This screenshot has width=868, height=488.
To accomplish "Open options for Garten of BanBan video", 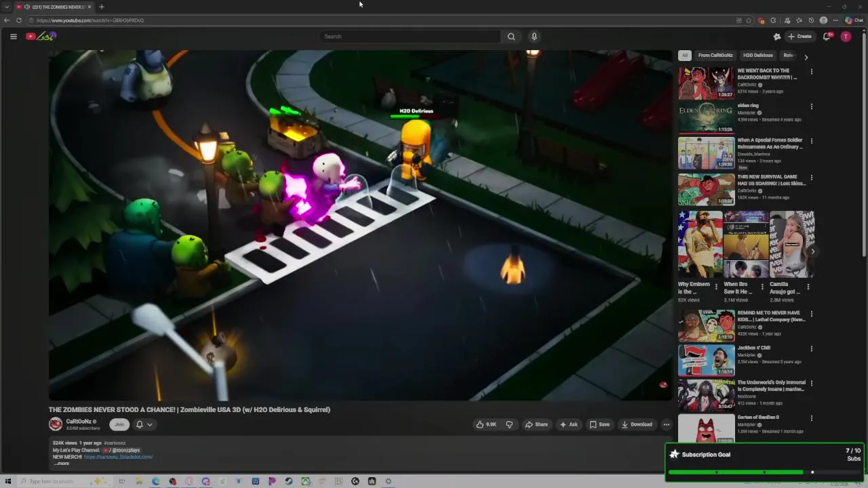I will (x=812, y=418).
